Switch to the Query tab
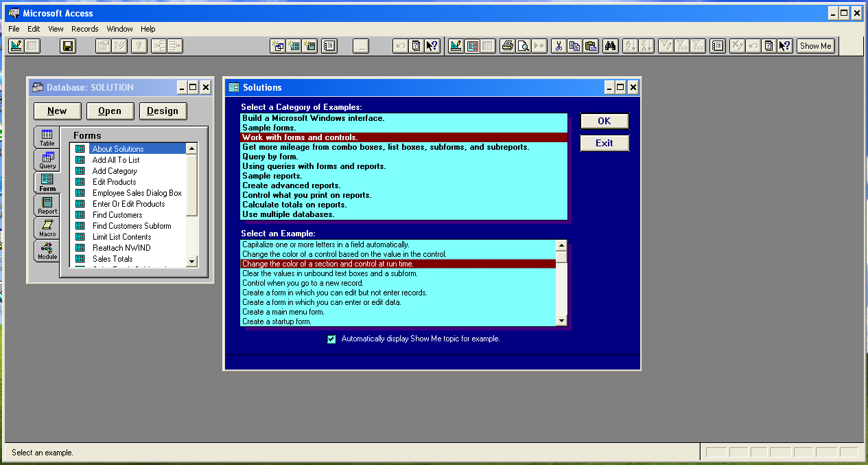This screenshot has width=868, height=465. pos(47,160)
